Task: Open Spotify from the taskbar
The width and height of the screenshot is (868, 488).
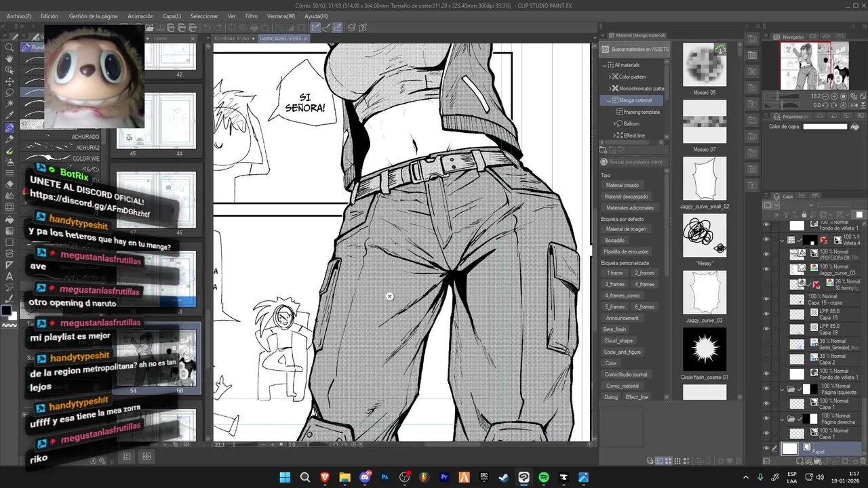Action: [544, 477]
